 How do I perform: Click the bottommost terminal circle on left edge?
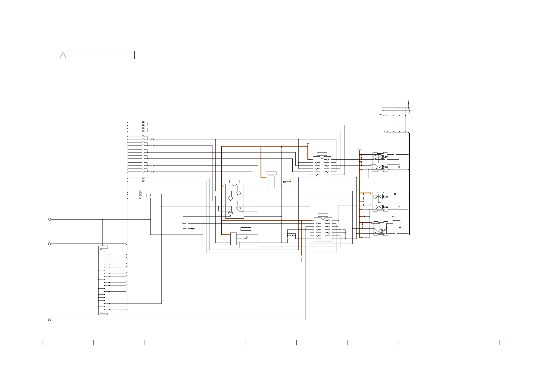[x=50, y=320]
